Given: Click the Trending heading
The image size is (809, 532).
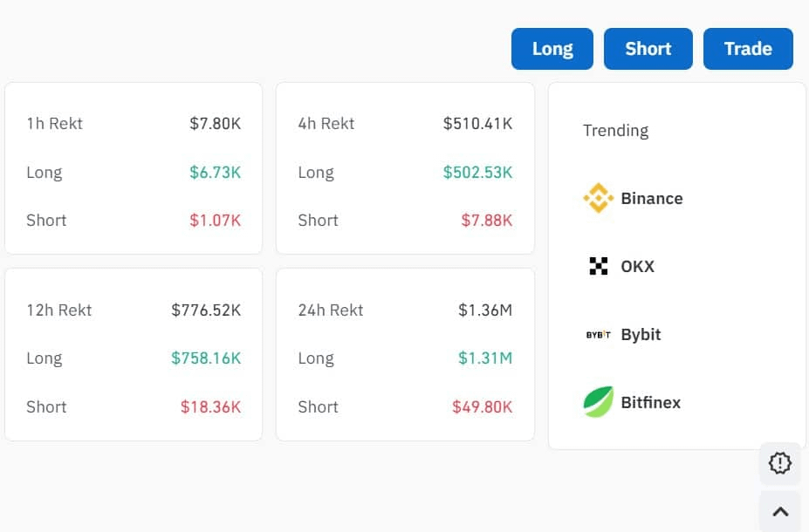Looking at the screenshot, I should click(x=615, y=131).
